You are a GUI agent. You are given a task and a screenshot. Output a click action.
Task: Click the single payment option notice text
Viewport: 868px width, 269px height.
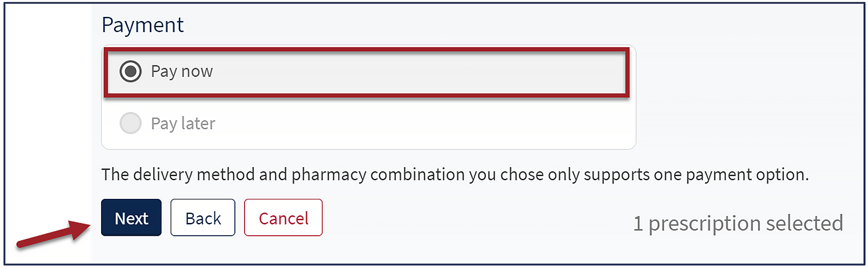coord(454,174)
